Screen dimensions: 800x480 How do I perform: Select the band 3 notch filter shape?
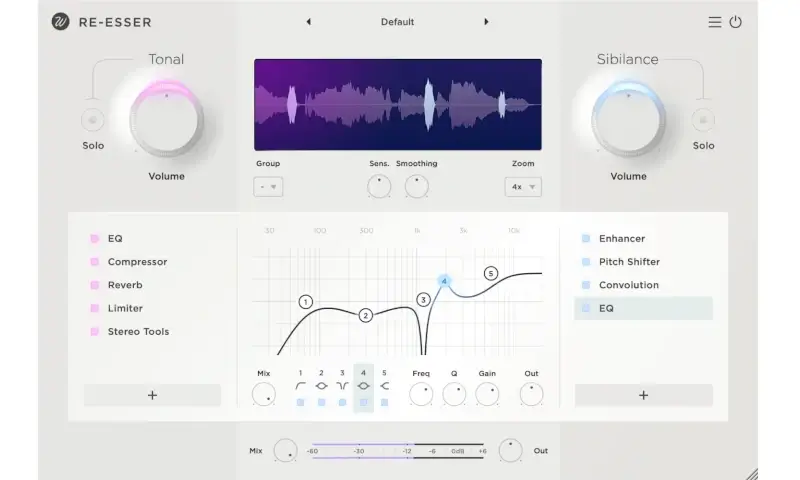coord(342,385)
